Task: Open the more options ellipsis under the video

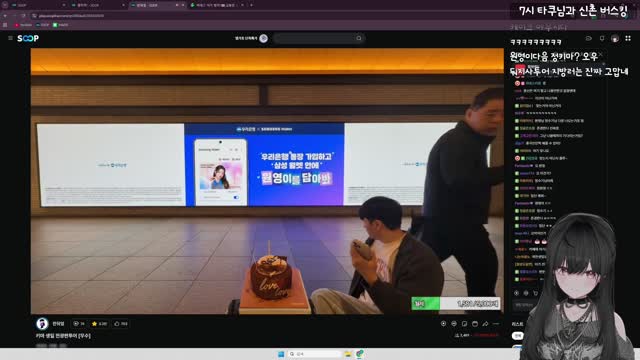Action: [x=496, y=324]
